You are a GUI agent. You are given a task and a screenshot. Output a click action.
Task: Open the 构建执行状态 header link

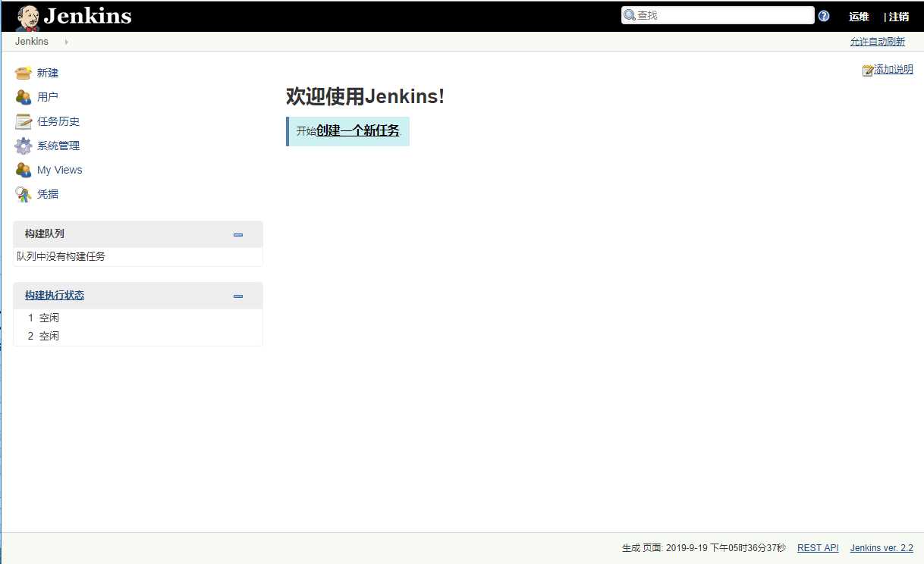coord(55,296)
